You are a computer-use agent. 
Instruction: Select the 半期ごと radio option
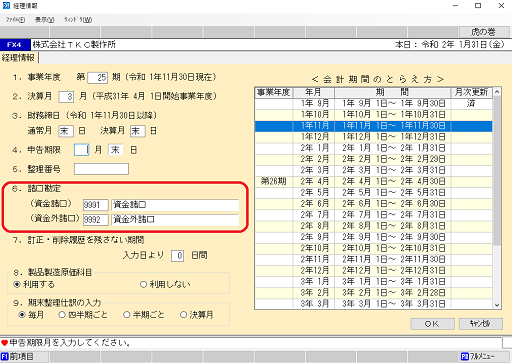click(127, 315)
